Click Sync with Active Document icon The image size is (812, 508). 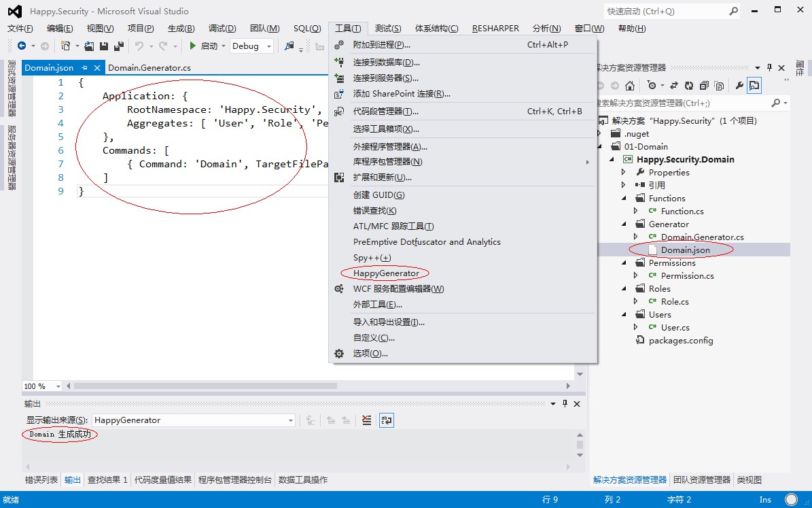(x=674, y=86)
